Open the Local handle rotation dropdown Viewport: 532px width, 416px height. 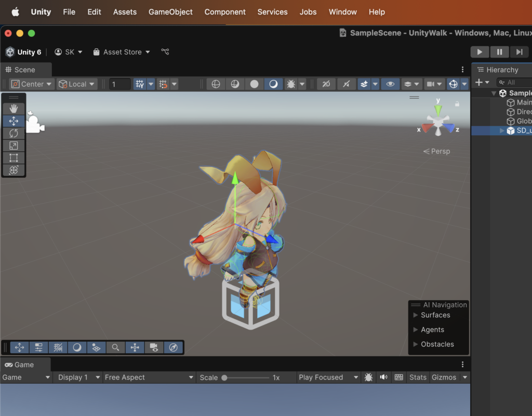[x=77, y=84]
